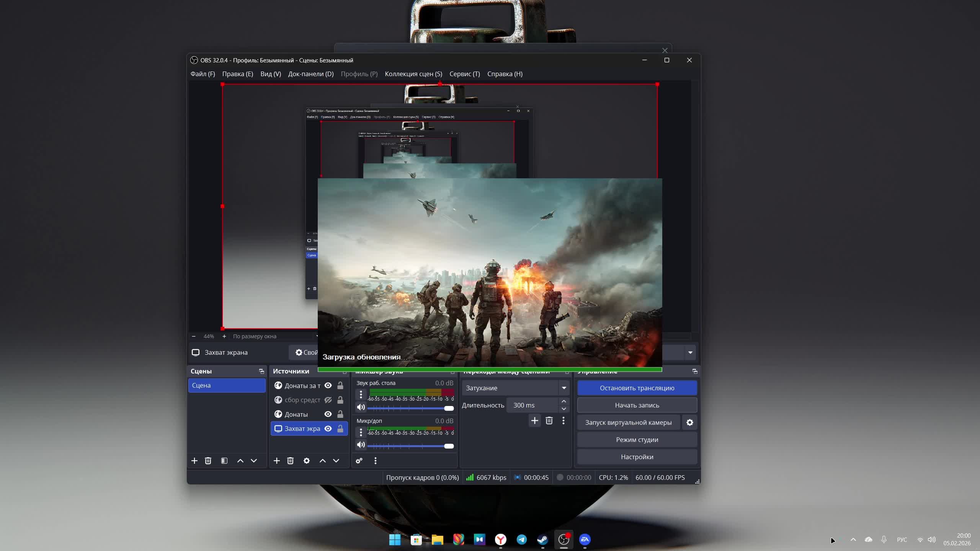The image size is (980, 551).
Task: Mute the desktop audio speaker icon
Action: click(361, 407)
